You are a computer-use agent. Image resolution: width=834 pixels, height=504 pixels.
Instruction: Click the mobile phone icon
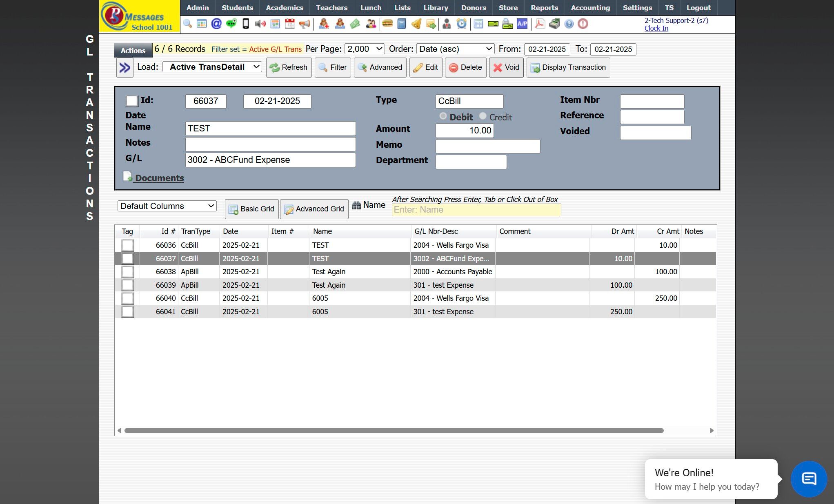coord(246,24)
